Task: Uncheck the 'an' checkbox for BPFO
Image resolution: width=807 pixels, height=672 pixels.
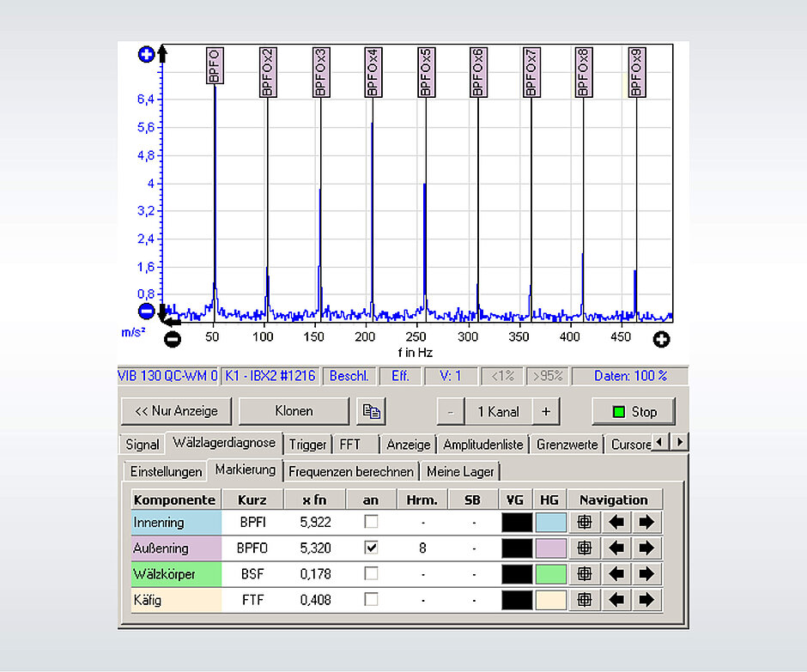Action: click(x=371, y=548)
